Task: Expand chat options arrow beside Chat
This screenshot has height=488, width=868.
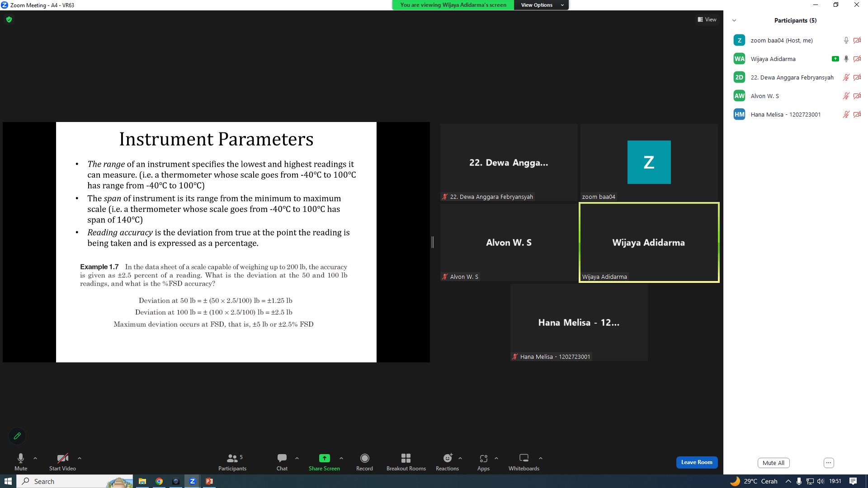Action: click(x=297, y=458)
